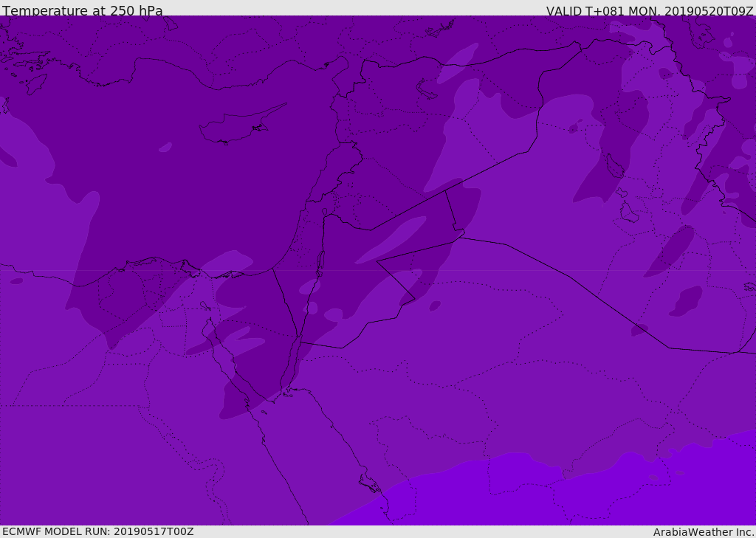Viewport: 756px width, 538px height.
Task: Click the 'ArabiaWeather Inc.' credit text
Action: [704, 532]
